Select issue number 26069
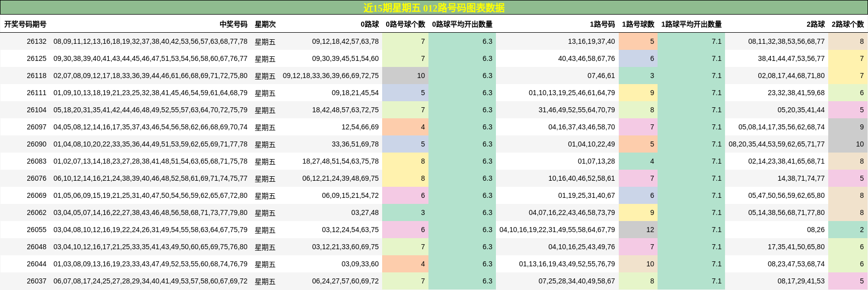868x290 pixels. pyautogui.click(x=36, y=195)
